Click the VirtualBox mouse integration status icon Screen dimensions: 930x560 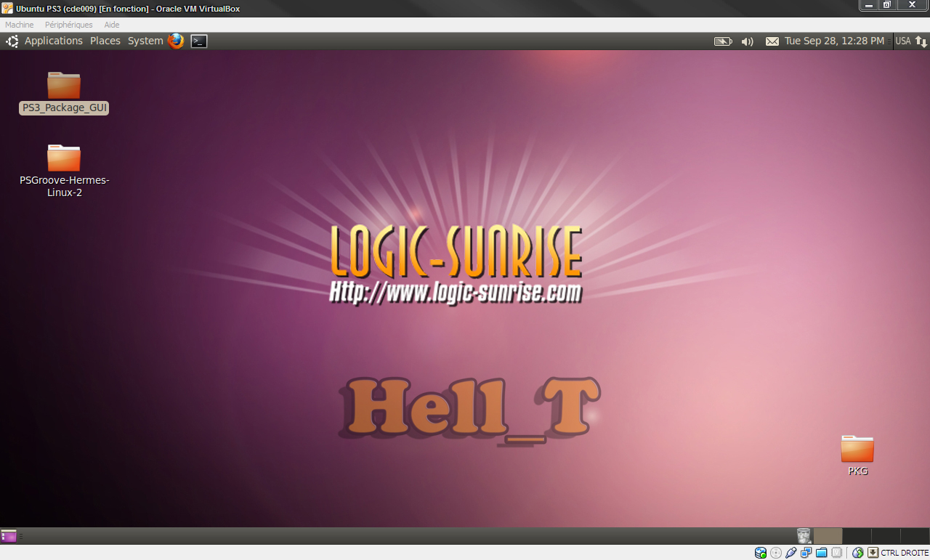coord(858,553)
